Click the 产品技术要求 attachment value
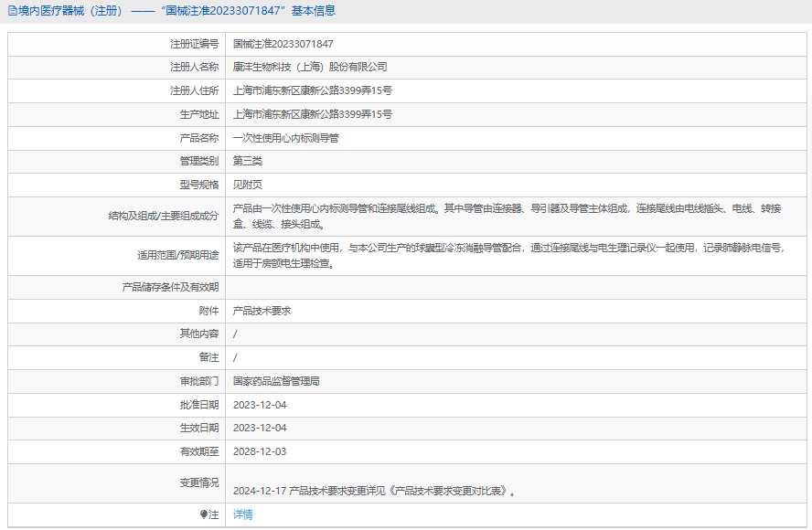Screen dimensions: 812x530 point(262,311)
